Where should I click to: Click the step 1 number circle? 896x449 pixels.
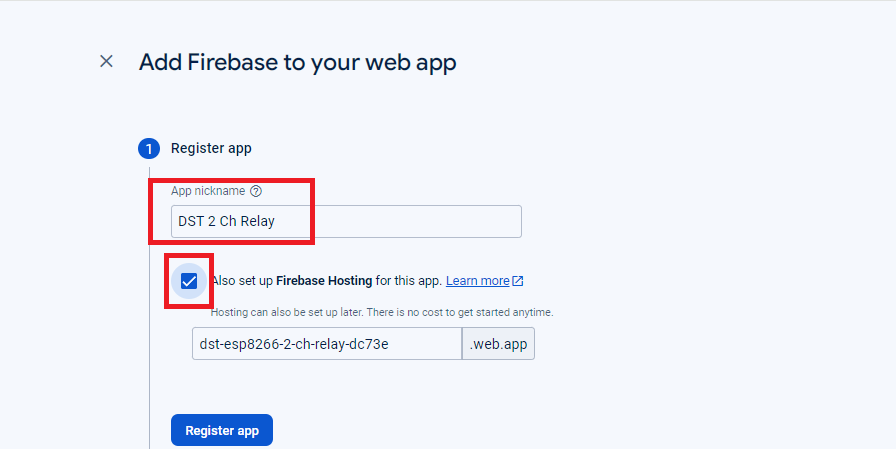click(149, 149)
